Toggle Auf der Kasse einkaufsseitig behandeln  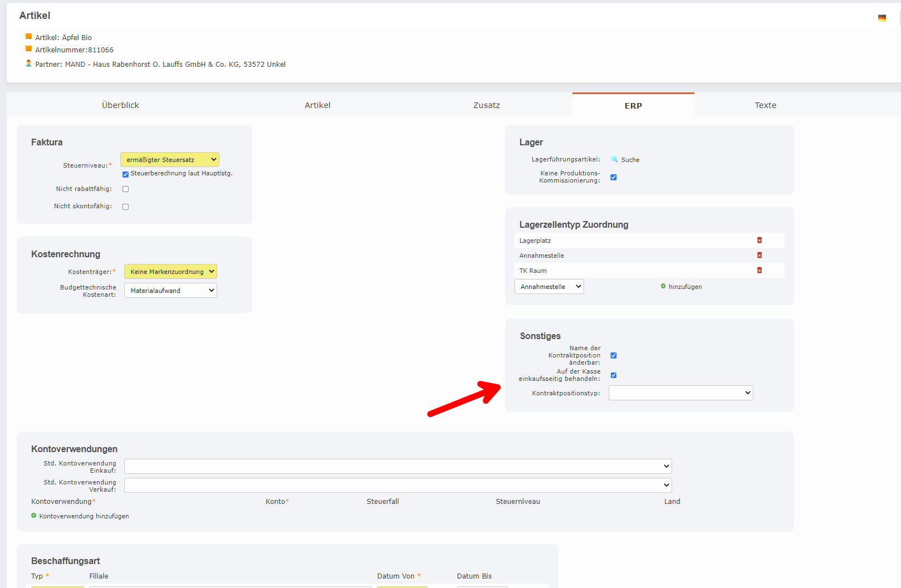(613, 375)
